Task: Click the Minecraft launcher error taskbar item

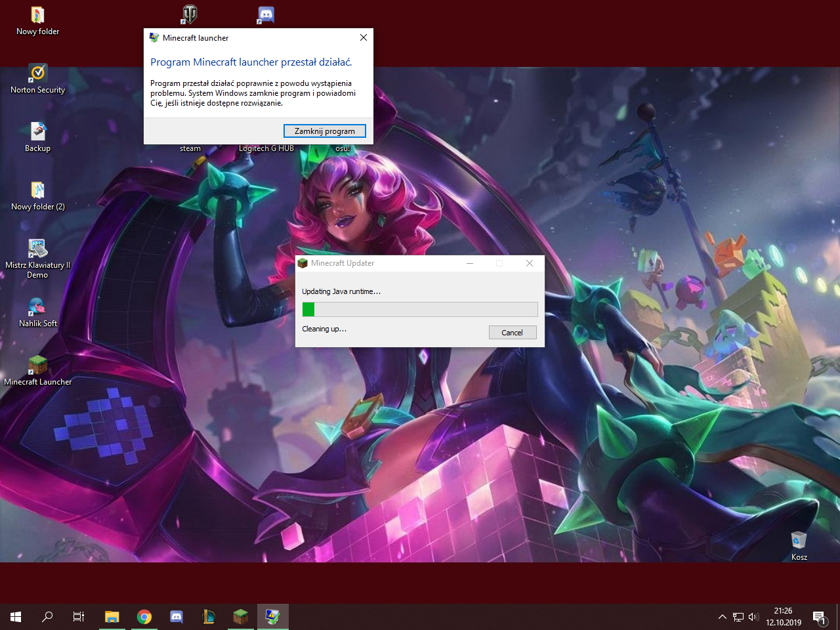Action: (x=273, y=617)
